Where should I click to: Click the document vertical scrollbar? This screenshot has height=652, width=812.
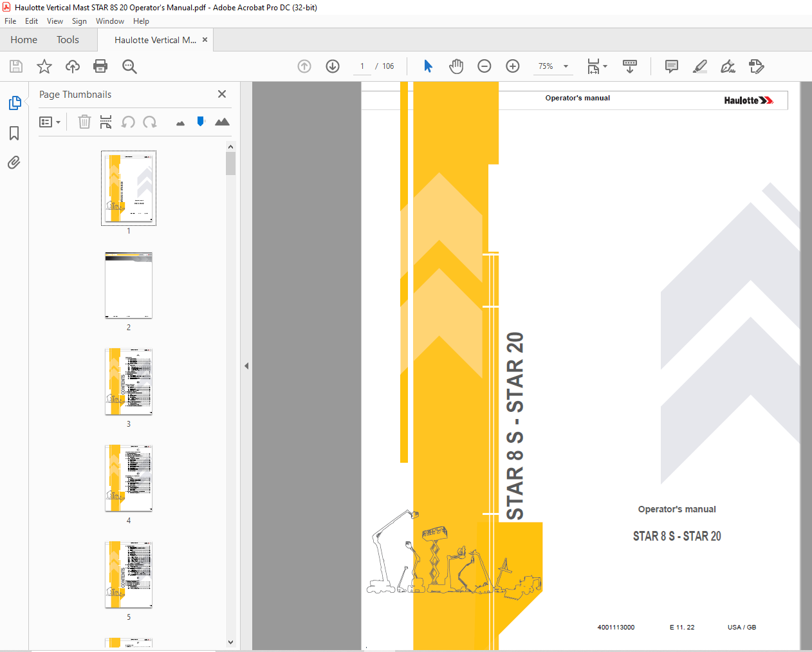(x=806, y=366)
